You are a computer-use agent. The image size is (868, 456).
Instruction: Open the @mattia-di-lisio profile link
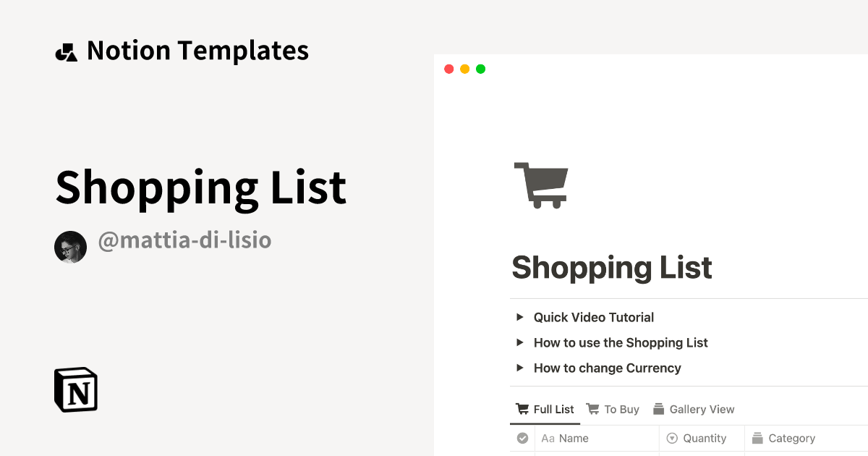[184, 240]
